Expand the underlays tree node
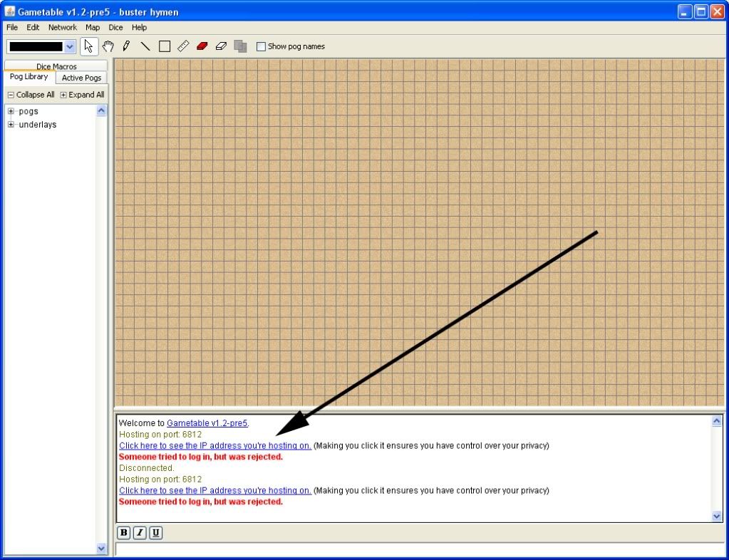 click(11, 125)
